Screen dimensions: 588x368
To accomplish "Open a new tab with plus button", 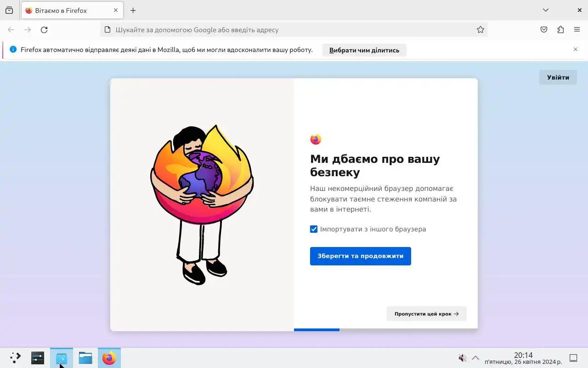I will [x=133, y=10].
